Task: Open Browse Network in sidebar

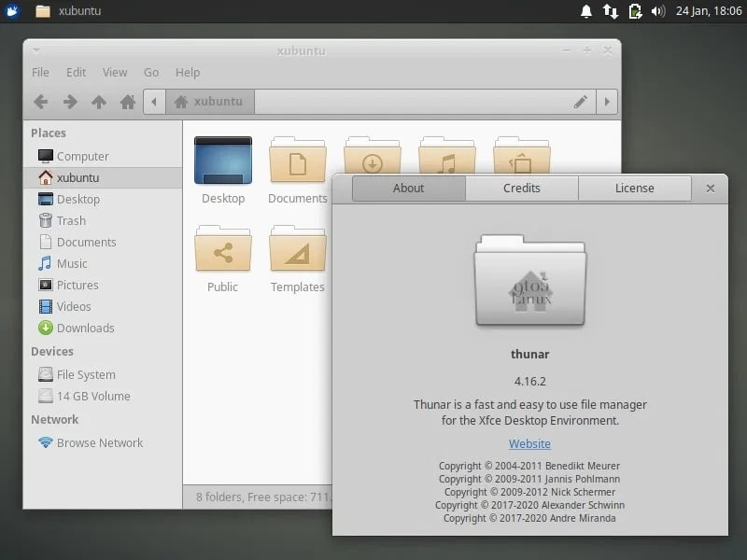Action: click(103, 442)
